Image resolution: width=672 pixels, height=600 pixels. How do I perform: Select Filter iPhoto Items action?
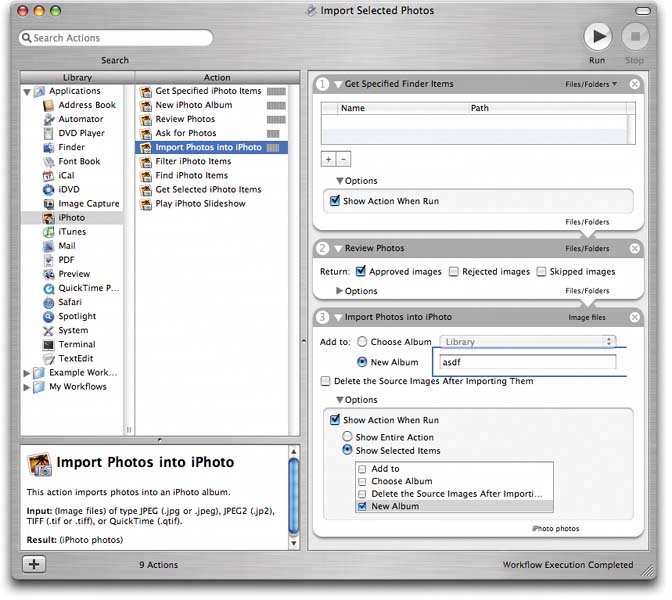click(x=193, y=161)
